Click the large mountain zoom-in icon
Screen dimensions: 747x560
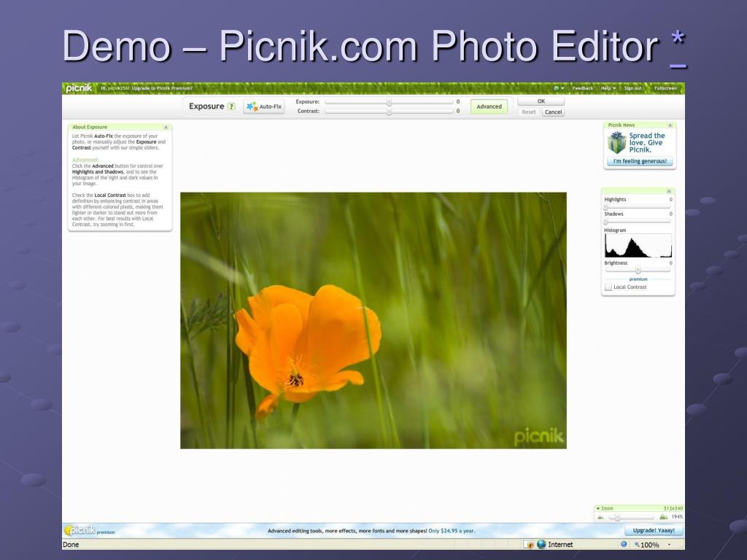pyautogui.click(x=664, y=516)
